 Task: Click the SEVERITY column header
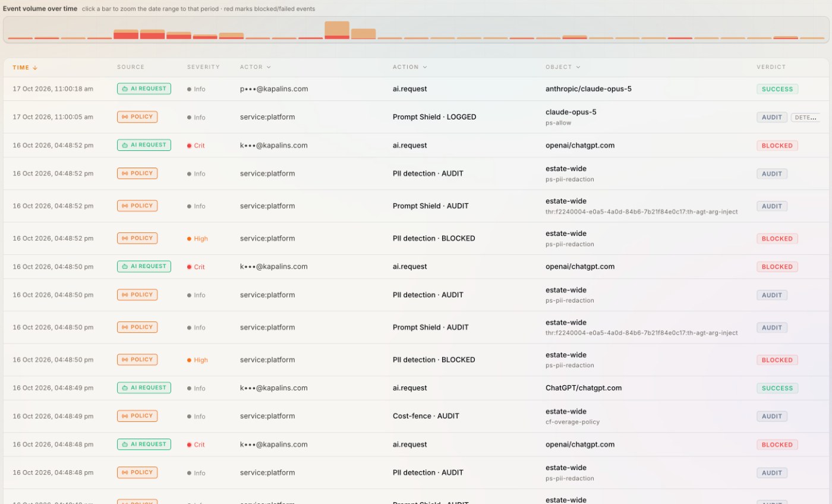click(203, 67)
